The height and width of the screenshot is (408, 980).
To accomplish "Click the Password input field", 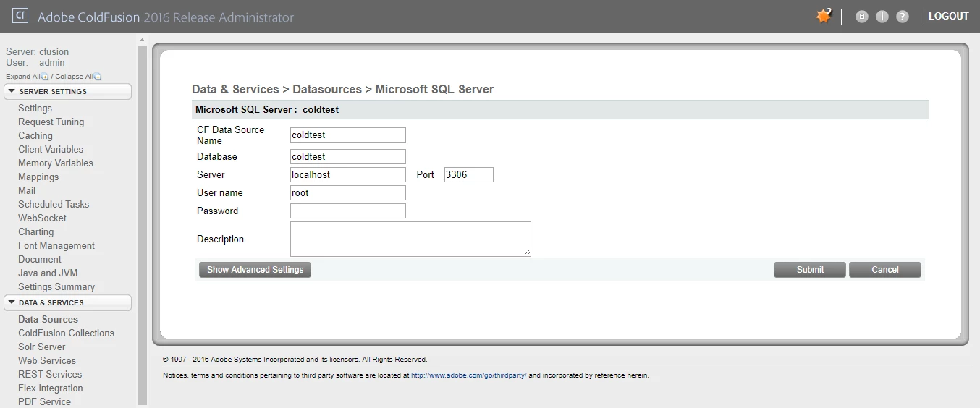I will (348, 211).
